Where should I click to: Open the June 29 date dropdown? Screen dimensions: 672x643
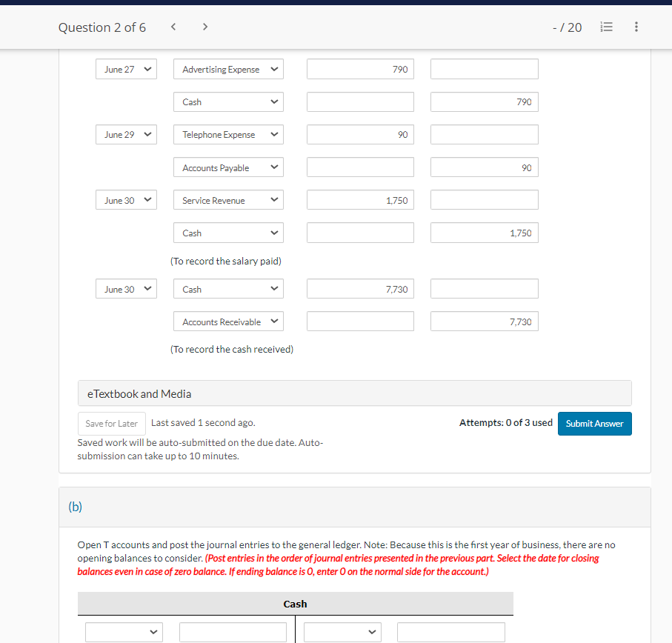(126, 134)
